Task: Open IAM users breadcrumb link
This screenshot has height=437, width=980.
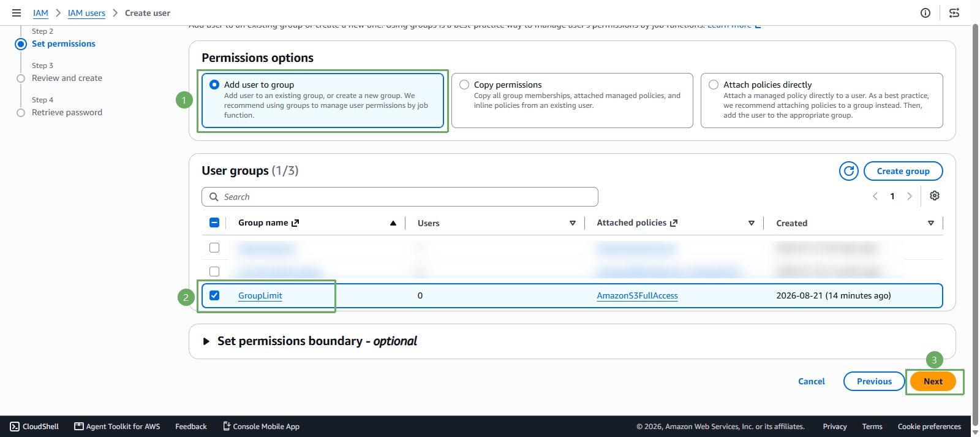Action: click(x=86, y=13)
